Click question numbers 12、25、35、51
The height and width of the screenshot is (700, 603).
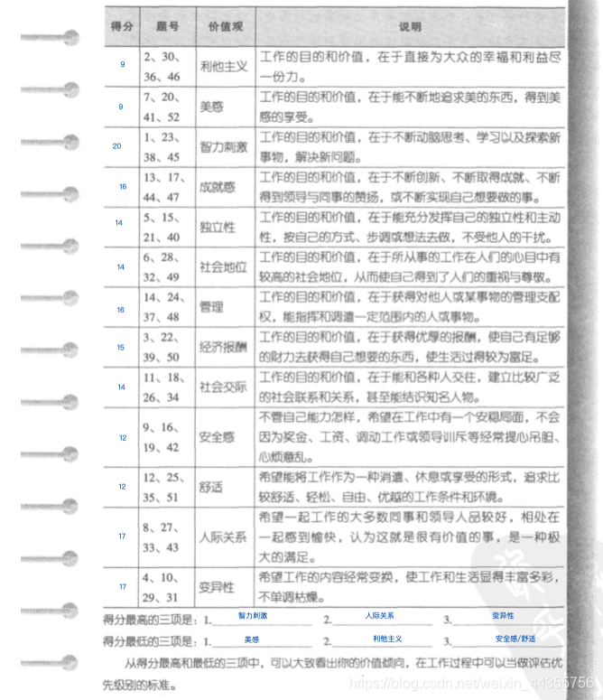point(163,487)
